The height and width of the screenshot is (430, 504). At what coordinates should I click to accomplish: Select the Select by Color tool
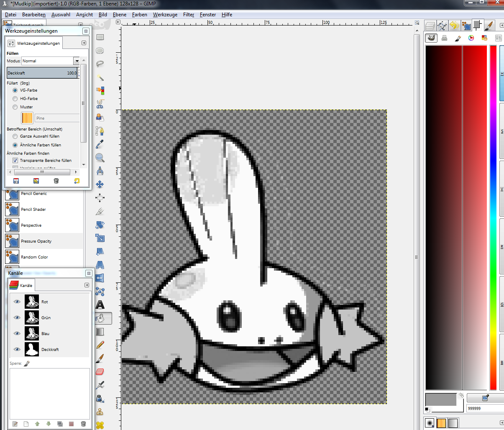[100, 91]
